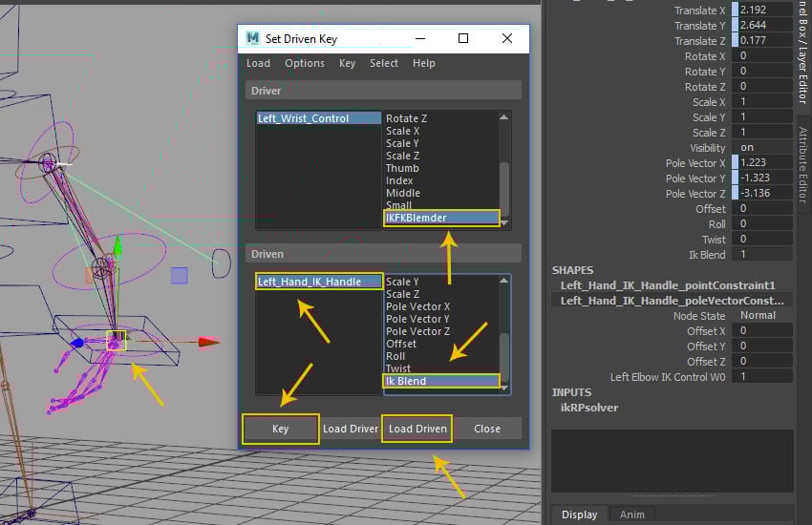Click the green Y-axis move manipulator arrow
This screenshot has width=812, height=525.
tap(118, 248)
